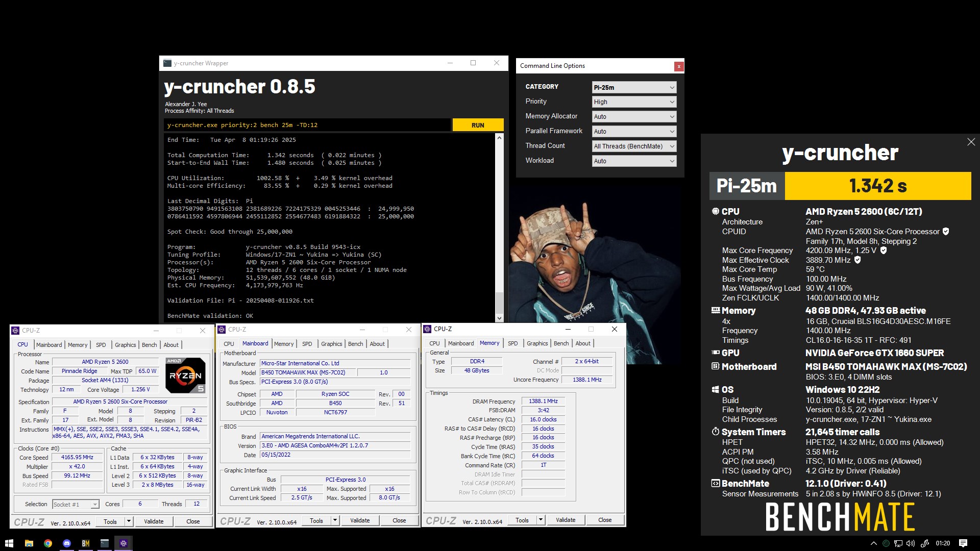The width and height of the screenshot is (980, 551).
Task: Click Validate in first CPU-Z window
Action: point(154,521)
